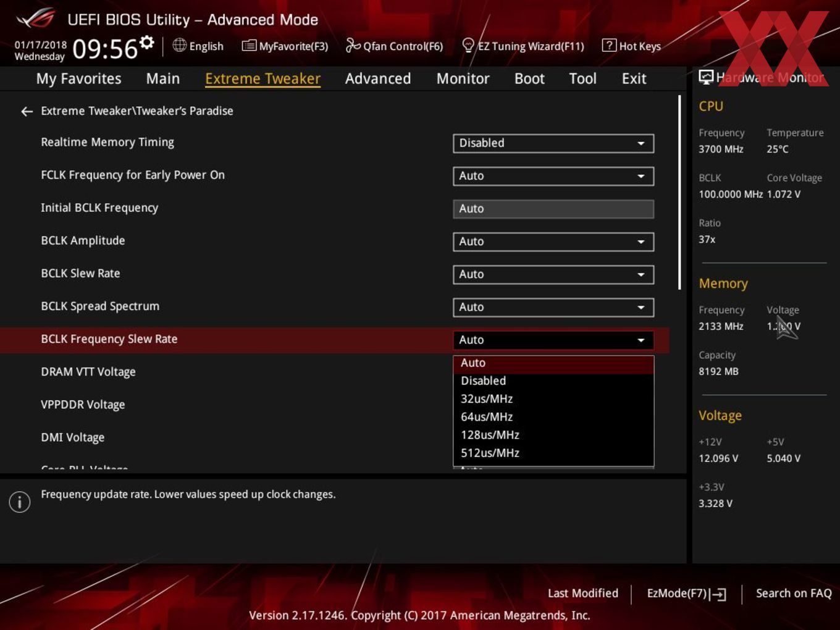The height and width of the screenshot is (630, 840).
Task: Click the back arrow icon
Action: click(27, 111)
